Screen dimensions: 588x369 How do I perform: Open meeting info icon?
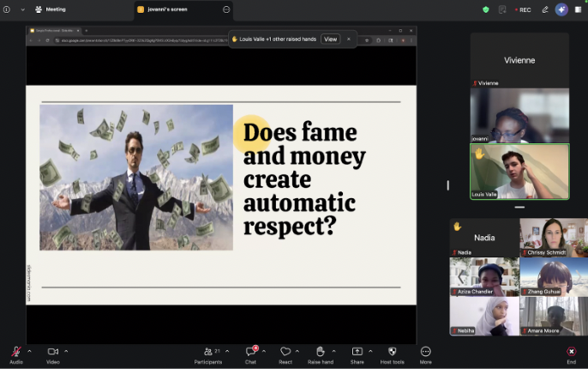pos(7,9)
